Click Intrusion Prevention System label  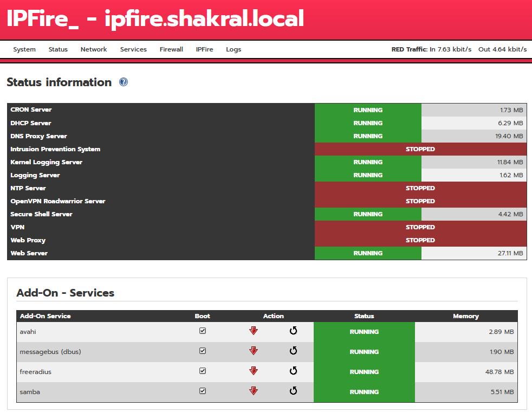55,149
